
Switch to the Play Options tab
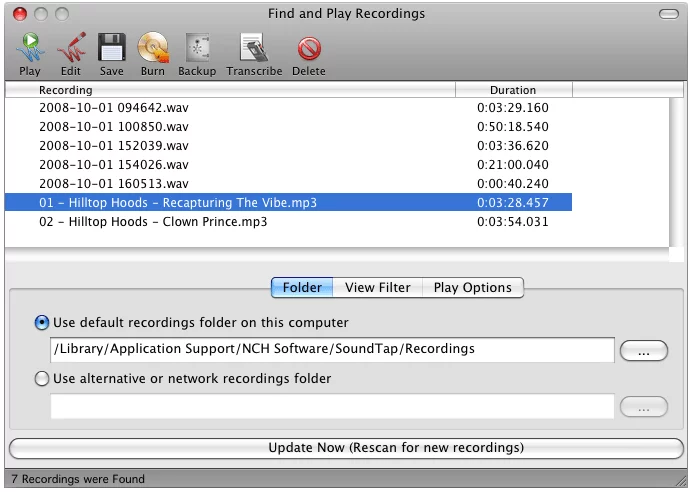pos(472,288)
